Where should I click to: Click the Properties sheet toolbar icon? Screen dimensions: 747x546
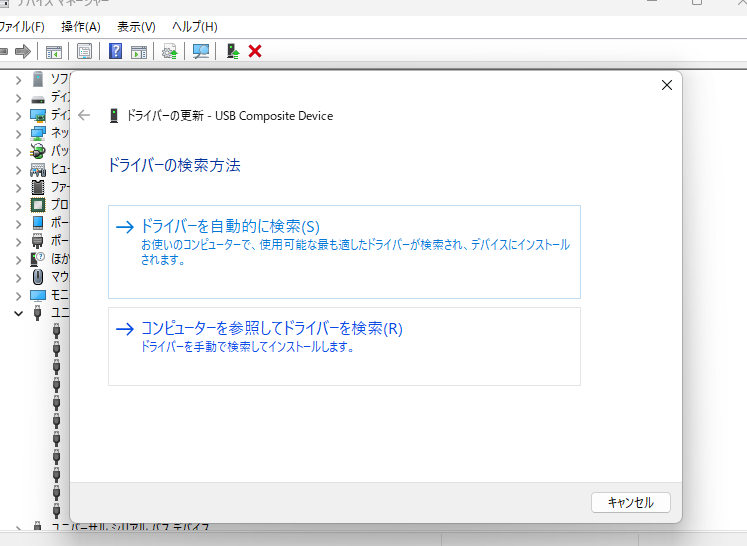coord(84,51)
